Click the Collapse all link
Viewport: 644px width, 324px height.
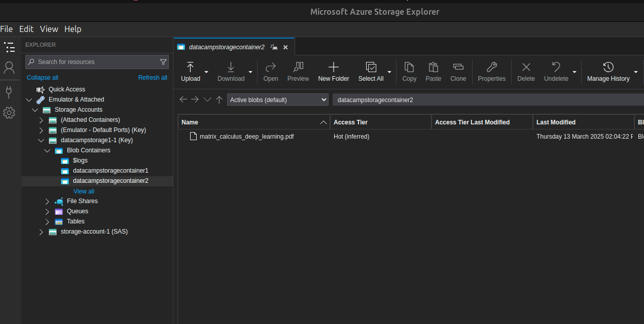point(42,78)
